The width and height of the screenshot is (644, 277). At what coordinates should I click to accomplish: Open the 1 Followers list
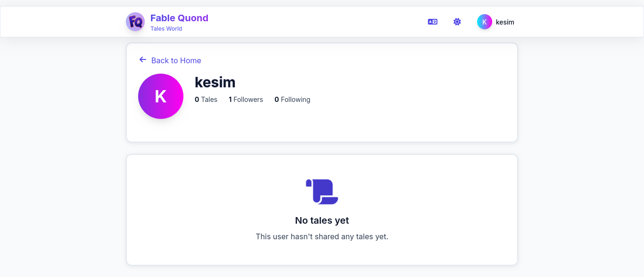[246, 100]
